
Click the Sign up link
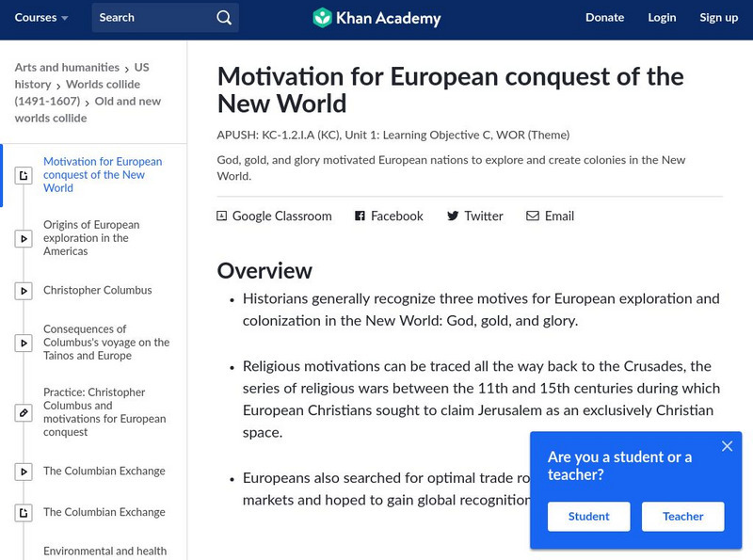[719, 18]
